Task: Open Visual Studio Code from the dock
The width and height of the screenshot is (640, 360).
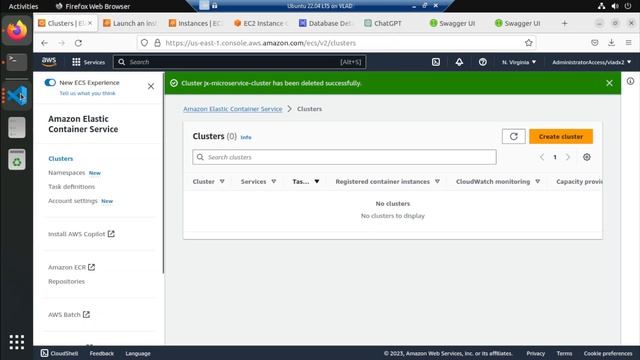Action: (x=17, y=96)
